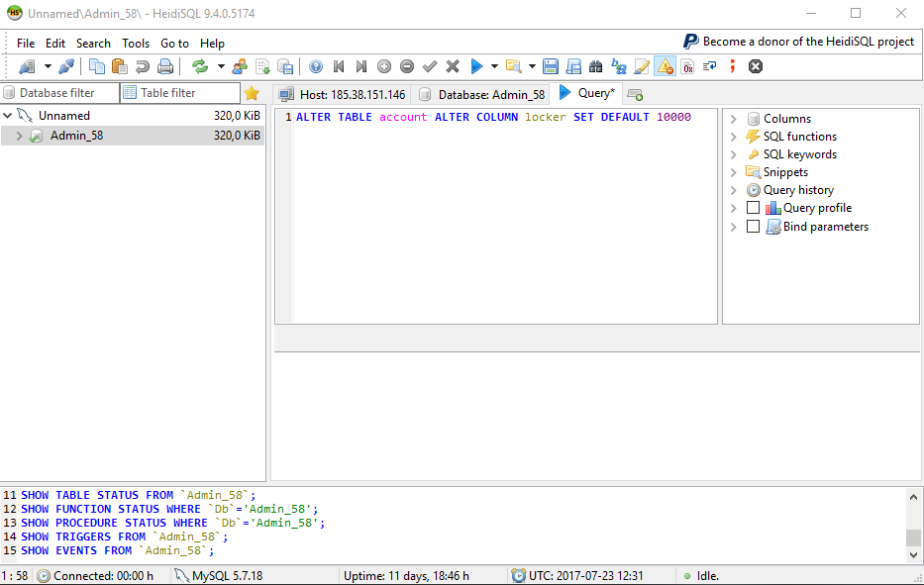Viewport: 924px width, 585px height.
Task: Click the blue Help question mark icon
Action: tap(316, 66)
